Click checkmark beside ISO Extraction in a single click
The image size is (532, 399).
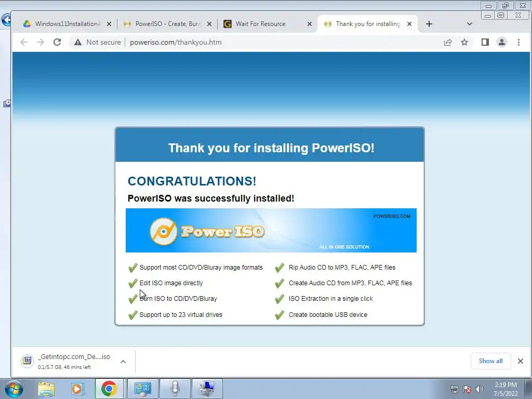pyautogui.click(x=280, y=299)
